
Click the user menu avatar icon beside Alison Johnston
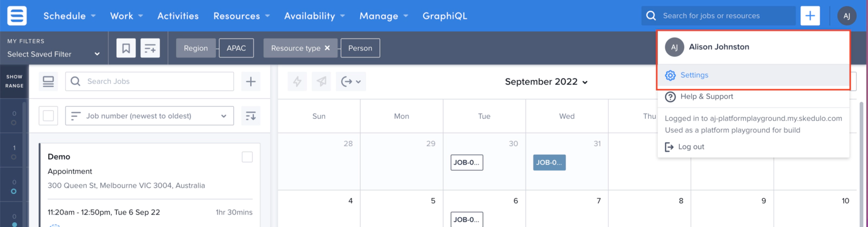tap(674, 47)
